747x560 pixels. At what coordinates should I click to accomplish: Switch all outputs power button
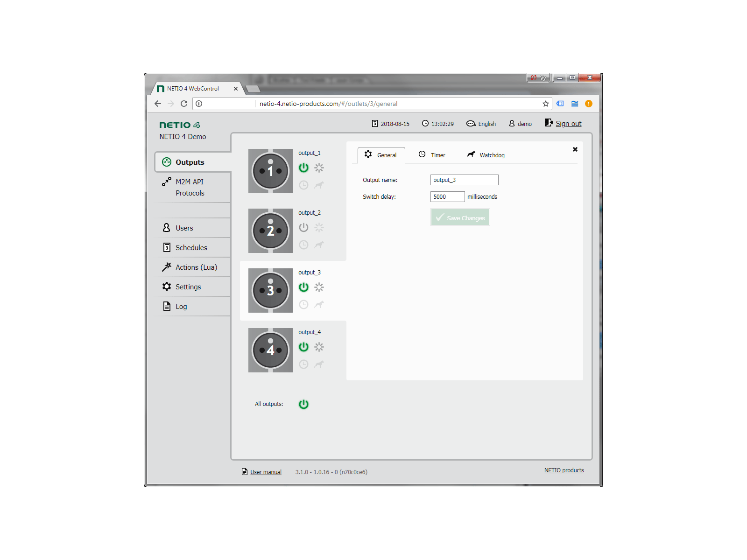tap(303, 404)
